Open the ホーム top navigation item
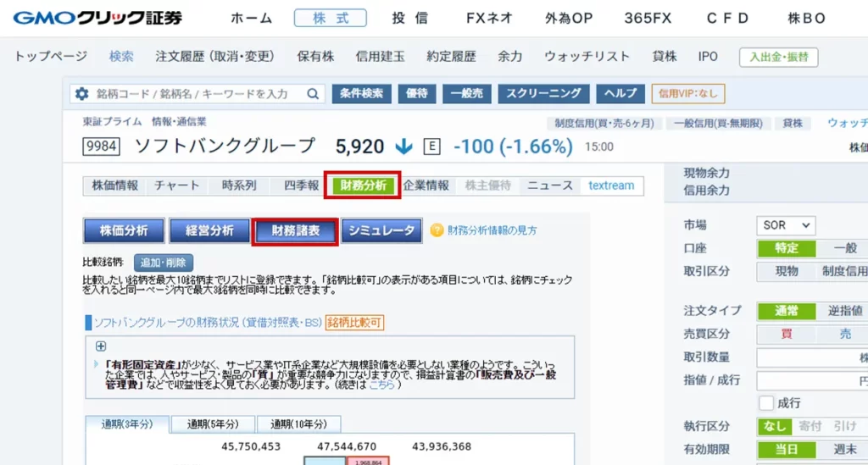Viewport: 868px width, 465px height. pyautogui.click(x=251, y=19)
